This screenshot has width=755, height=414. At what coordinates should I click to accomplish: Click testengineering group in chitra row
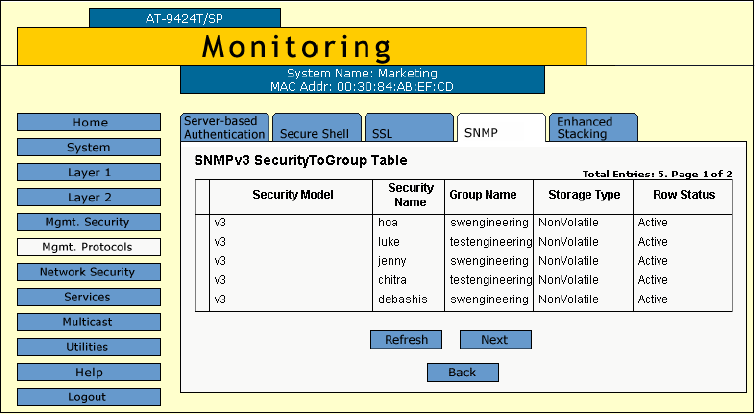pyautogui.click(x=491, y=280)
